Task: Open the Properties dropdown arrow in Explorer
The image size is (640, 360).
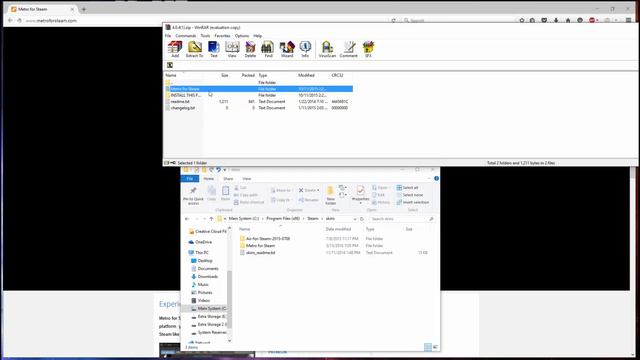Action: pyautogui.click(x=360, y=203)
